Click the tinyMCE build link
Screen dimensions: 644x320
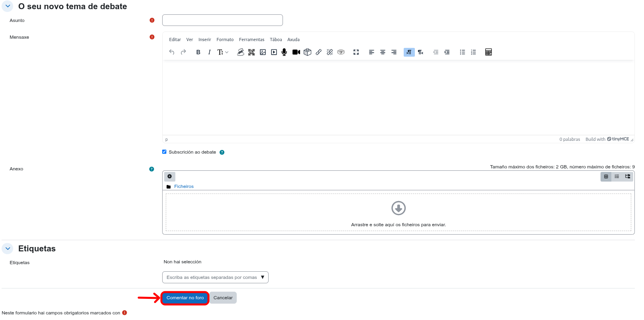point(607,139)
